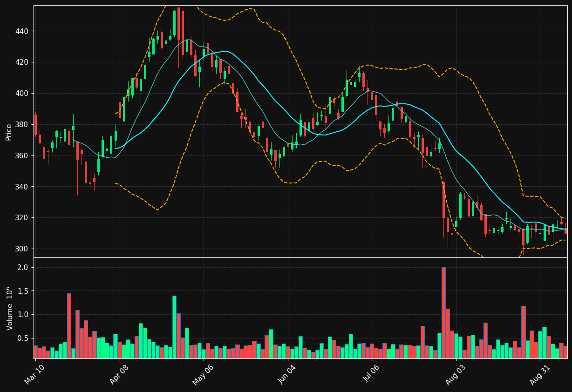Select the 2.0 volume tick label

pos(23,268)
